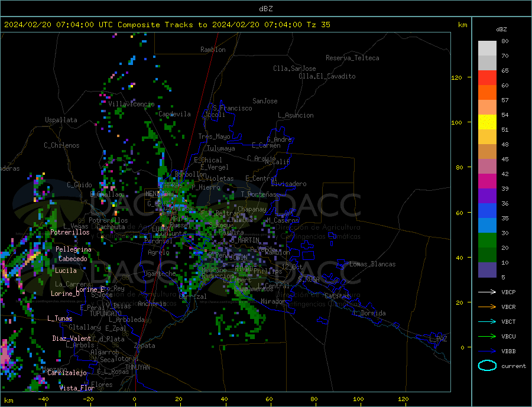Click the Zapata map label
This screenshot has height=407, width=532.
pos(145,346)
